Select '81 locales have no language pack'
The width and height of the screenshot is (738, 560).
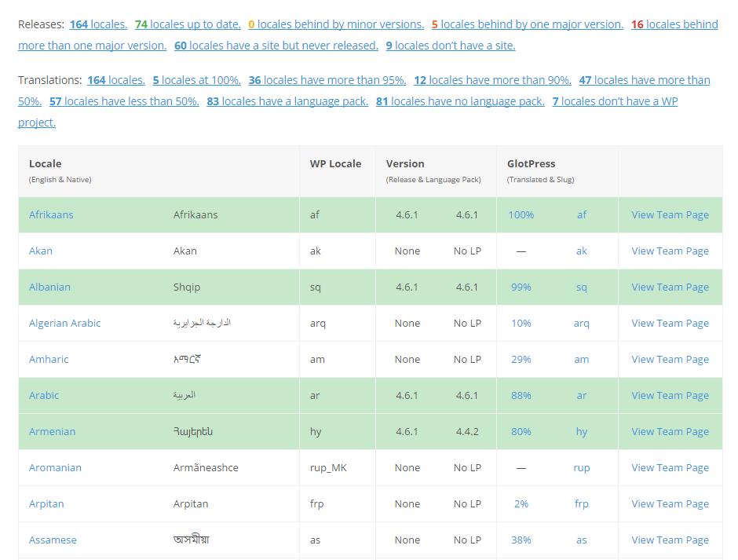click(x=460, y=102)
